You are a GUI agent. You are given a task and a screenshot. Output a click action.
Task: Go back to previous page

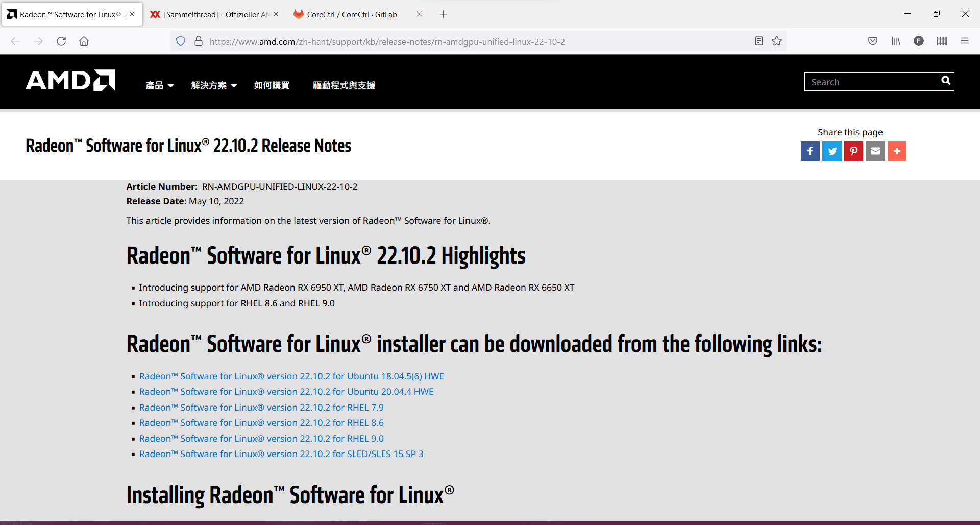(x=15, y=41)
